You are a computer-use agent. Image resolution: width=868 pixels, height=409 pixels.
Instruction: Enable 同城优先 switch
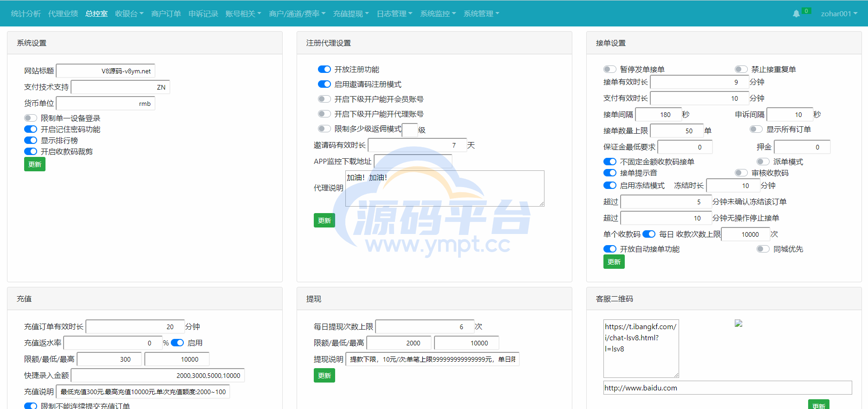click(763, 249)
